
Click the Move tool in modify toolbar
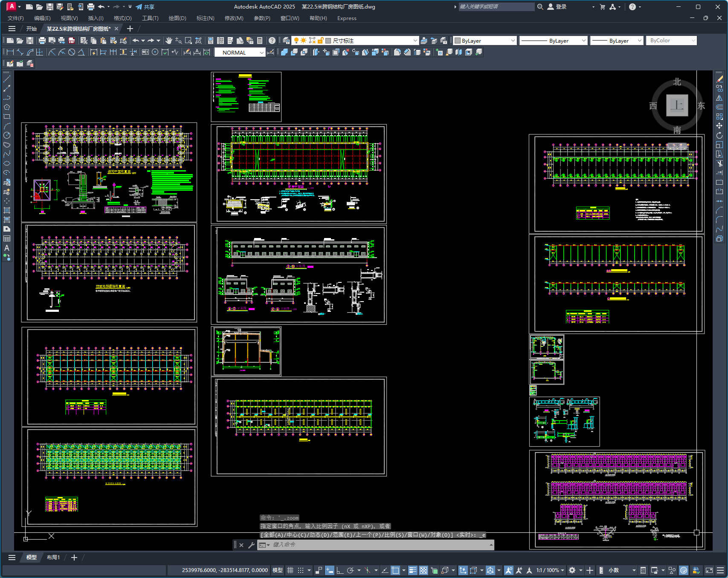pyautogui.click(x=719, y=126)
